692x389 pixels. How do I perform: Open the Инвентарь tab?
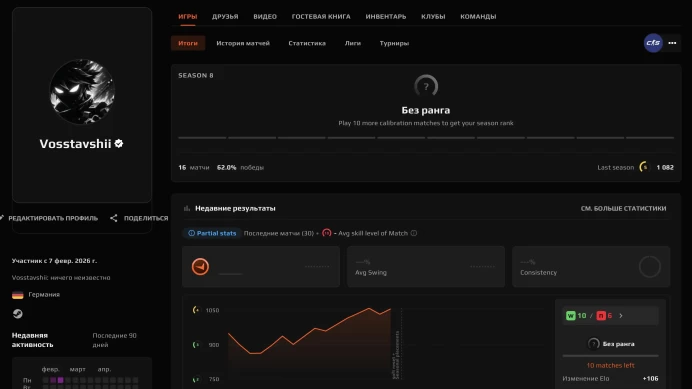point(386,16)
